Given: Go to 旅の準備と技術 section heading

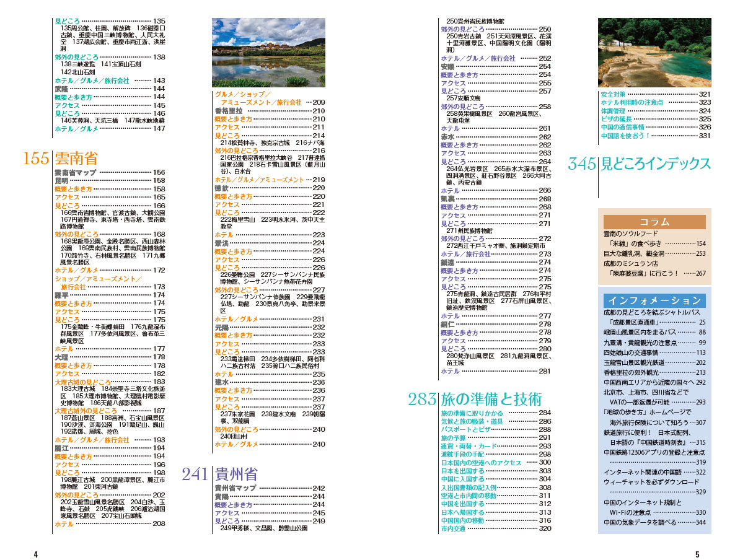Looking at the screenshot, I should (491, 398).
